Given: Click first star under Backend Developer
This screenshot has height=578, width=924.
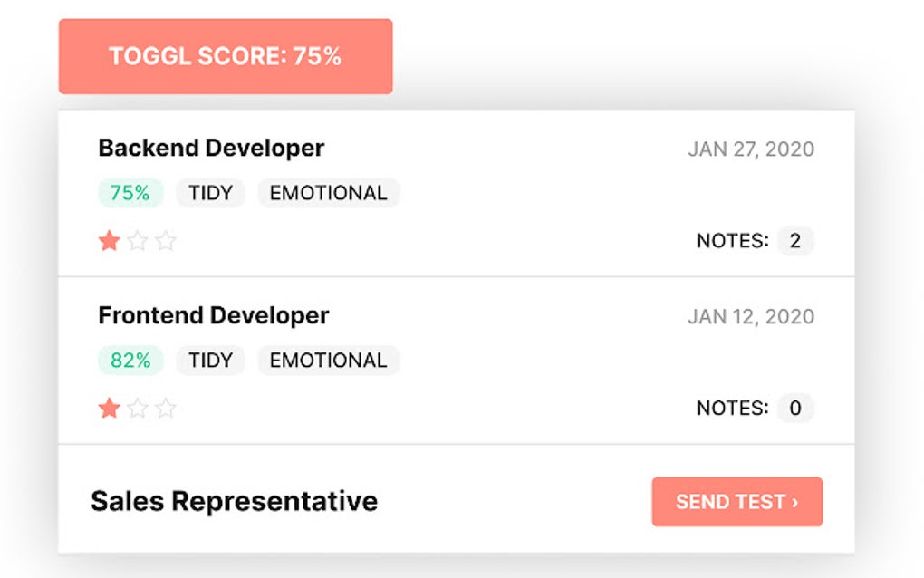Looking at the screenshot, I should coord(110,241).
